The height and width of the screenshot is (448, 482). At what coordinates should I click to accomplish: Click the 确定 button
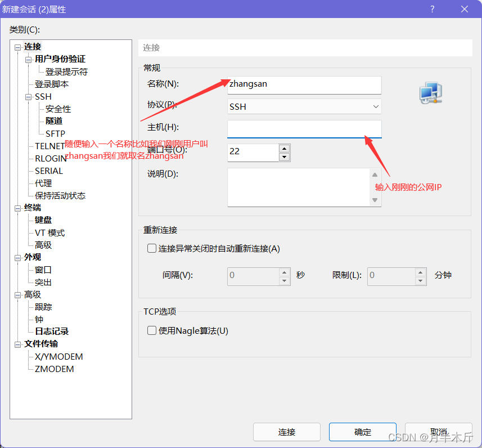click(362, 432)
